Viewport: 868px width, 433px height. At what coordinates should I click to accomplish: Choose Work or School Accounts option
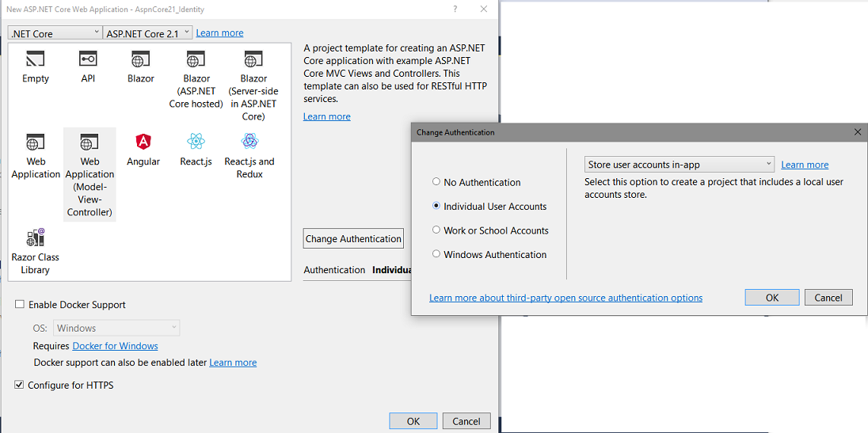[436, 230]
